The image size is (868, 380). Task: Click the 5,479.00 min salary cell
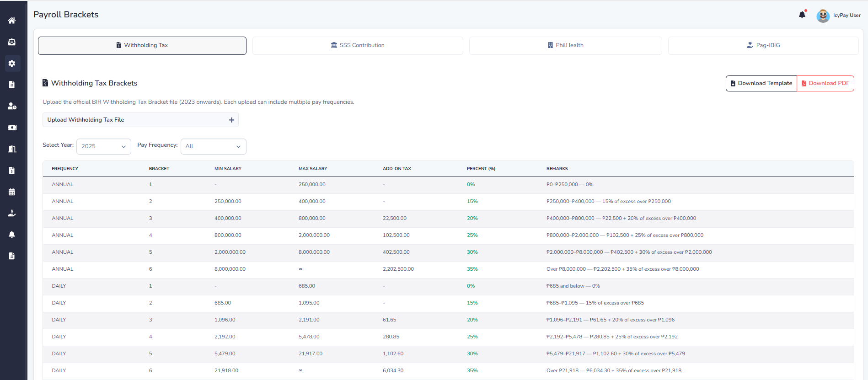[x=225, y=354]
